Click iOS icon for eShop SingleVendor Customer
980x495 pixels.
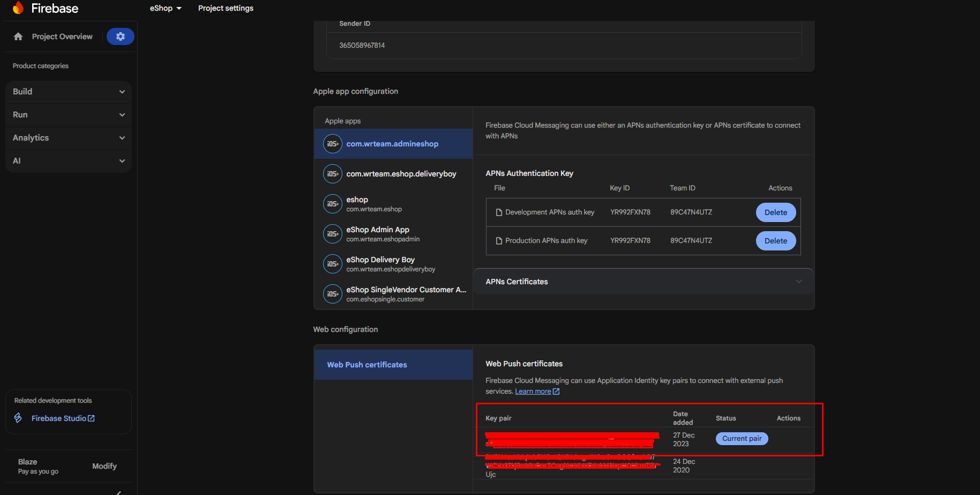pyautogui.click(x=333, y=294)
